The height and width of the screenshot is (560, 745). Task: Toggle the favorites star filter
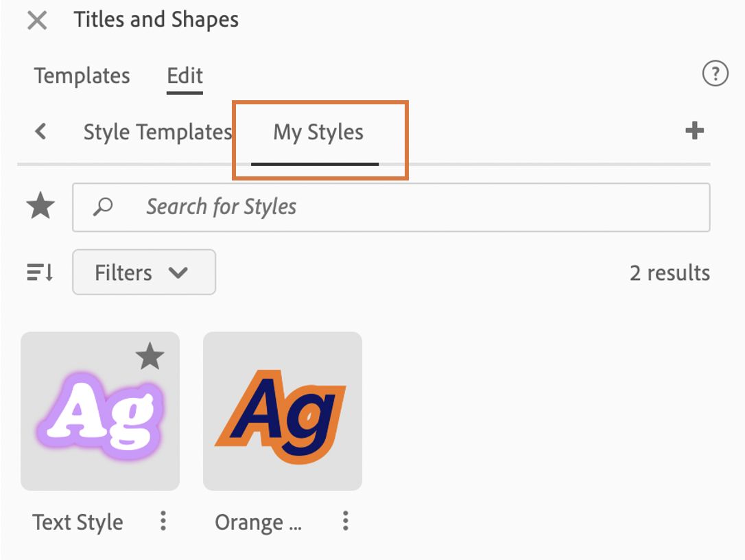coord(40,207)
